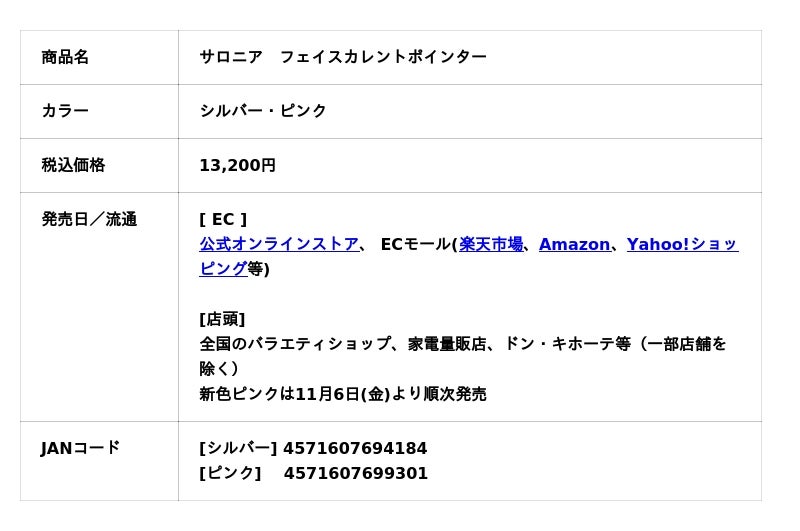Select the JANコード row label
800x531 pixels.
click(x=81, y=448)
